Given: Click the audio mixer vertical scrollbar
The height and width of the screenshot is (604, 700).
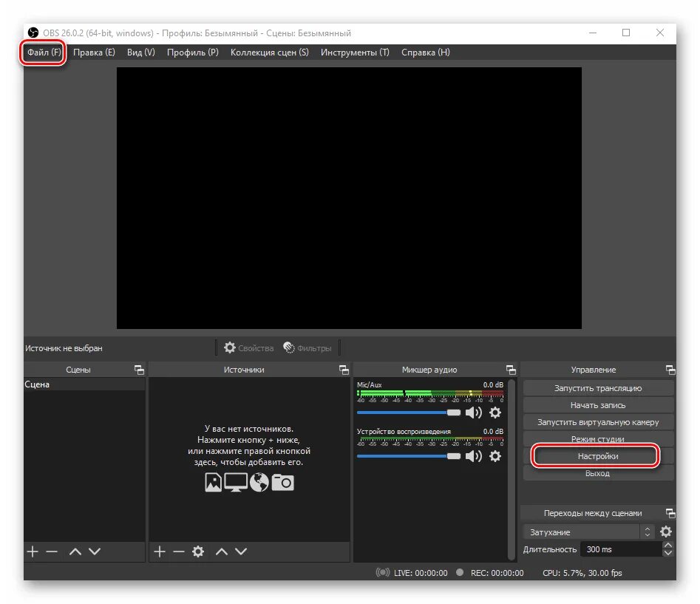Looking at the screenshot, I should (x=512, y=469).
